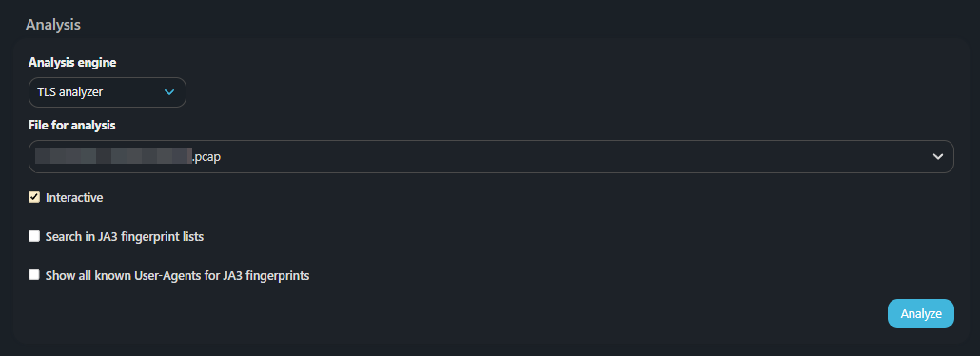
Task: Click the 'Analysis engine' field label
Action: point(72,63)
